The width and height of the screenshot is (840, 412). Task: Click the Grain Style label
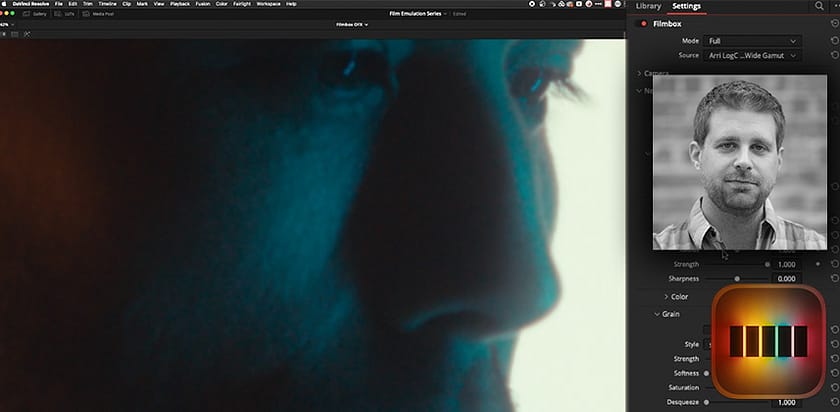click(x=692, y=344)
